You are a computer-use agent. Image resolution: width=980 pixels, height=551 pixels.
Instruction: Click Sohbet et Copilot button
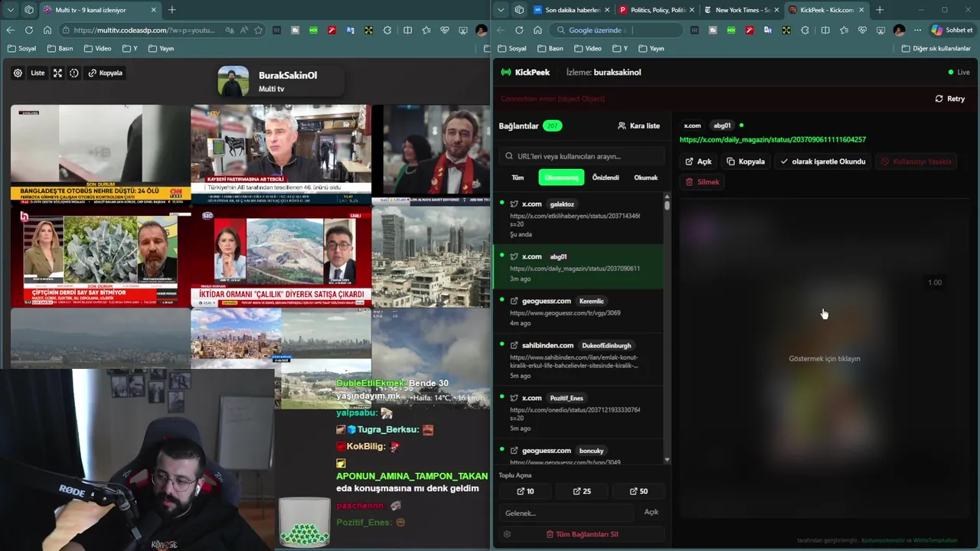[x=952, y=30]
